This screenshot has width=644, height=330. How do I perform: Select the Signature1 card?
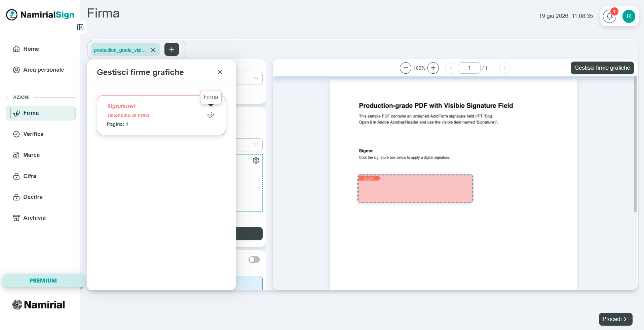(161, 115)
